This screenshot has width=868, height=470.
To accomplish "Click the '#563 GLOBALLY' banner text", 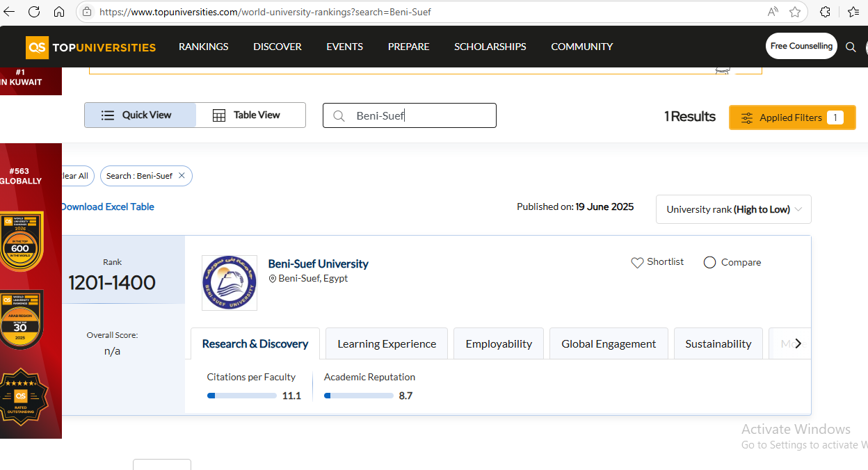I will click(x=19, y=176).
